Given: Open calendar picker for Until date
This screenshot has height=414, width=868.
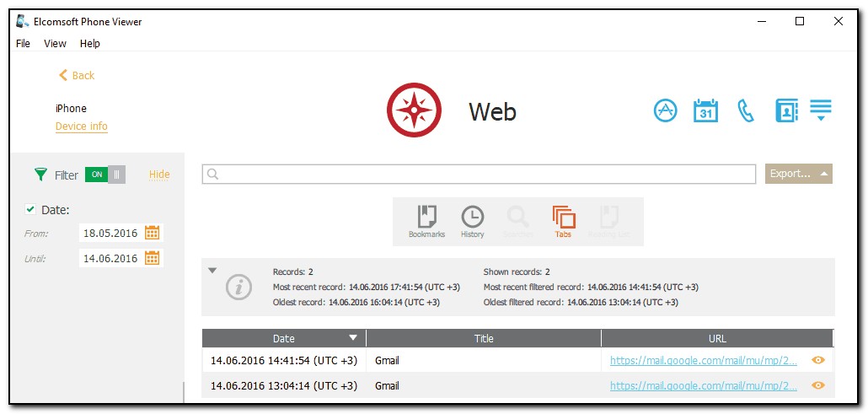Looking at the screenshot, I should [153, 258].
